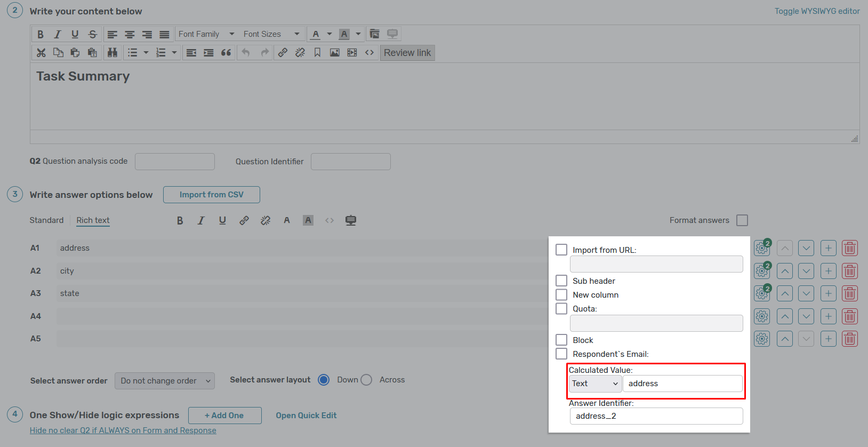The height and width of the screenshot is (447, 868).
Task: Check the Format answers checkbox
Action: [x=742, y=220]
